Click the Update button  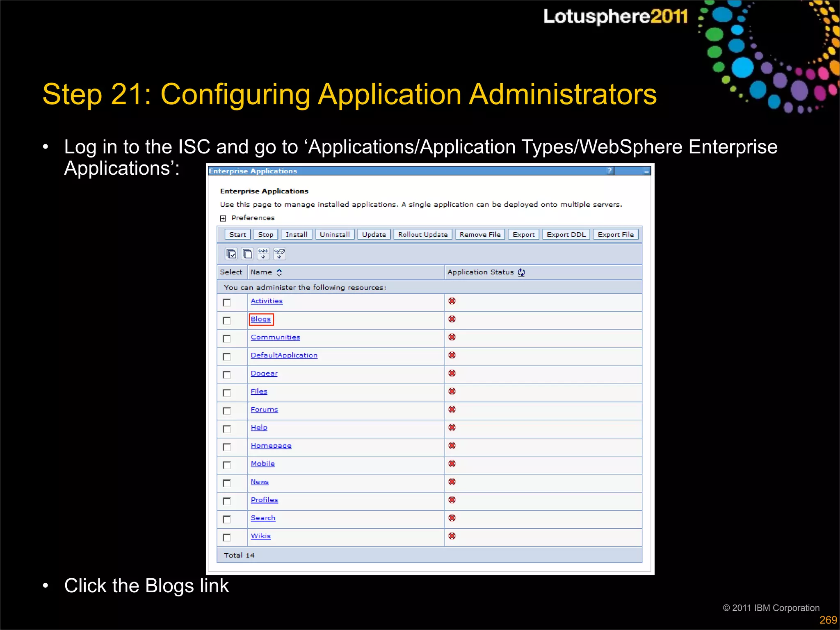tap(374, 235)
